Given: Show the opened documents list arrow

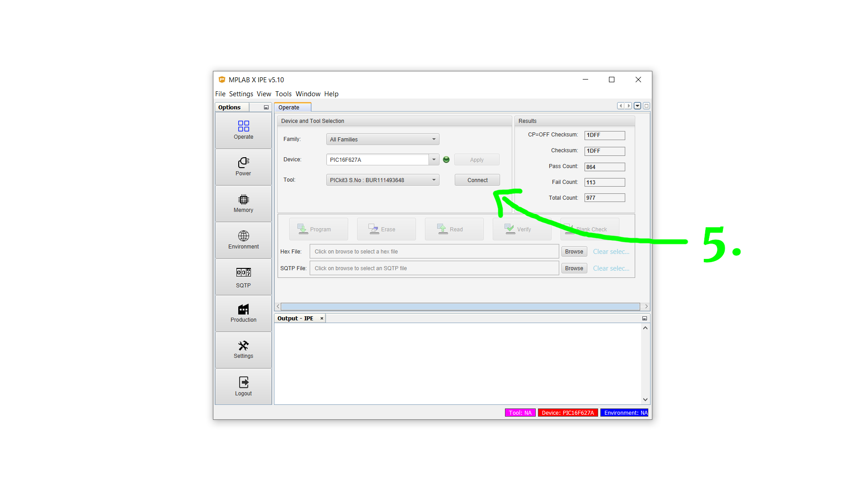Looking at the screenshot, I should [x=637, y=106].
